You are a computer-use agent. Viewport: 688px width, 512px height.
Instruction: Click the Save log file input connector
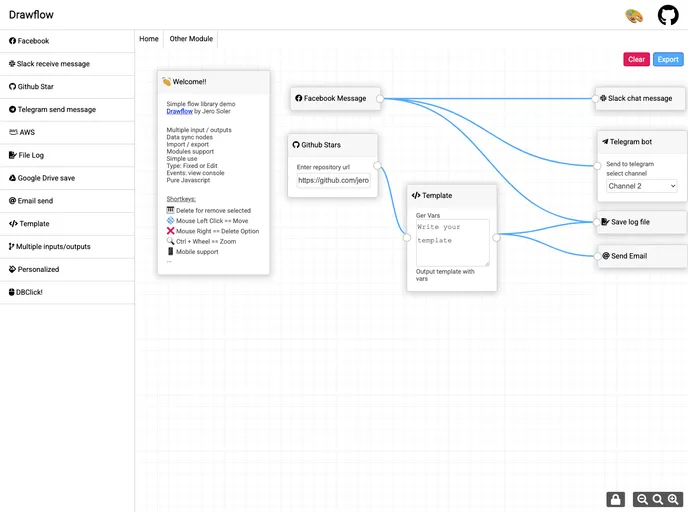coord(597,222)
